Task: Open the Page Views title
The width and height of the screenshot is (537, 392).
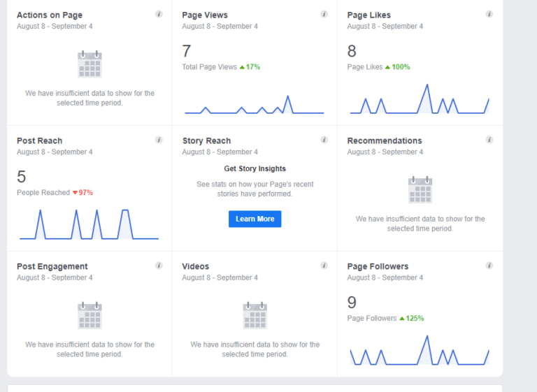Action: tap(205, 15)
